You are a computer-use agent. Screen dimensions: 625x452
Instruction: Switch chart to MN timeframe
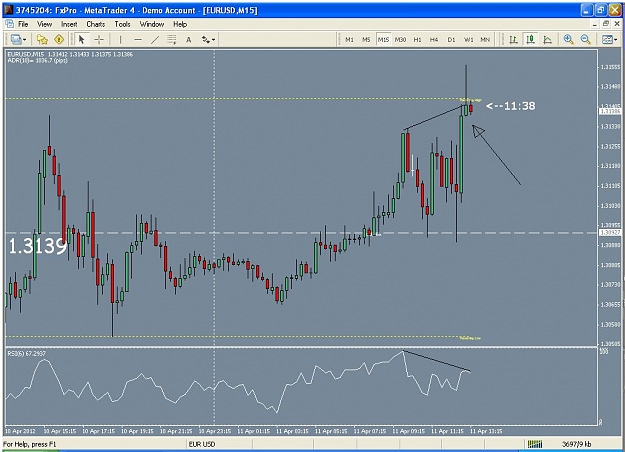485,39
